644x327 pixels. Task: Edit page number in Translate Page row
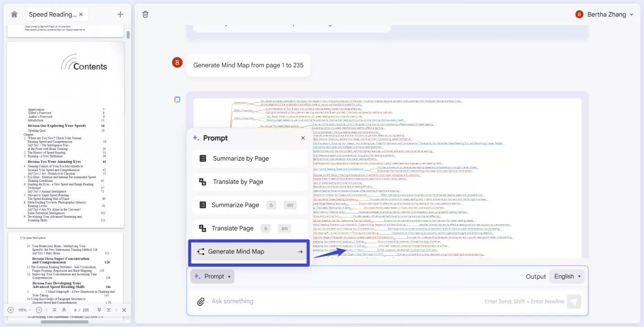[265, 228]
